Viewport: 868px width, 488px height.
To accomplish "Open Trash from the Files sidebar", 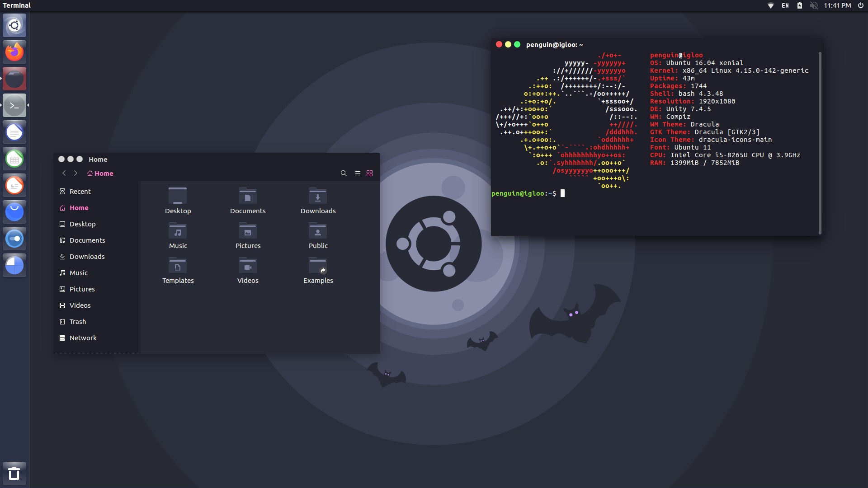I will point(97,322).
